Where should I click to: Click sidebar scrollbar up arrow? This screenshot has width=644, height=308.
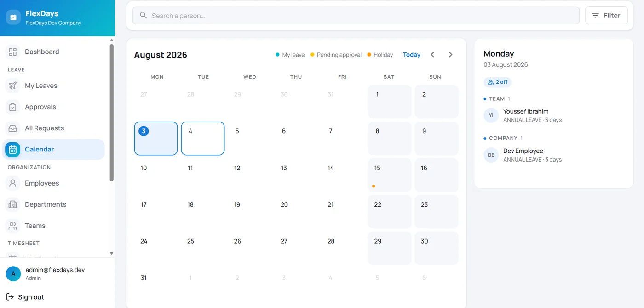coord(111,41)
